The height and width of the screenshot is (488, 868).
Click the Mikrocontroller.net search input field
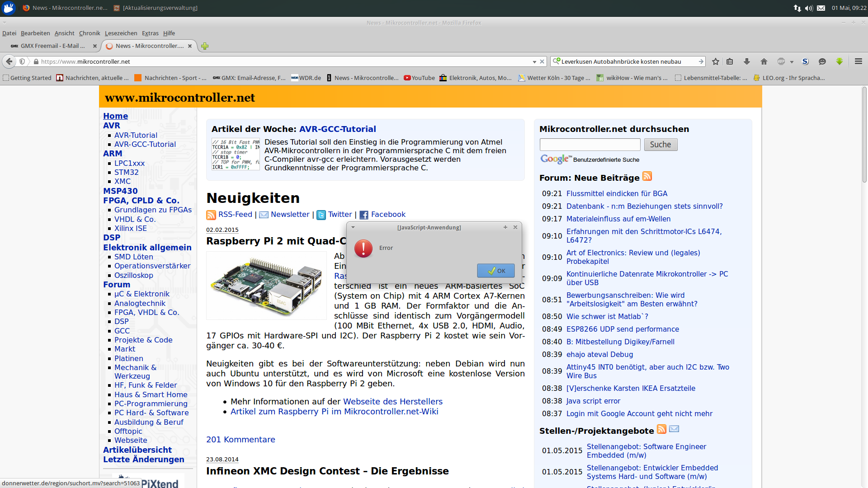590,145
